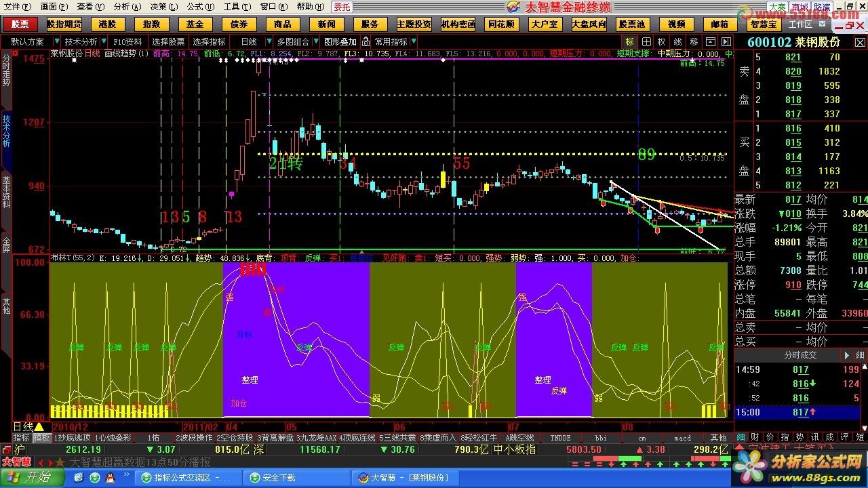Toggle the lock icon beside 图形叠加
Screen dimensions: 868x488
click(366, 42)
